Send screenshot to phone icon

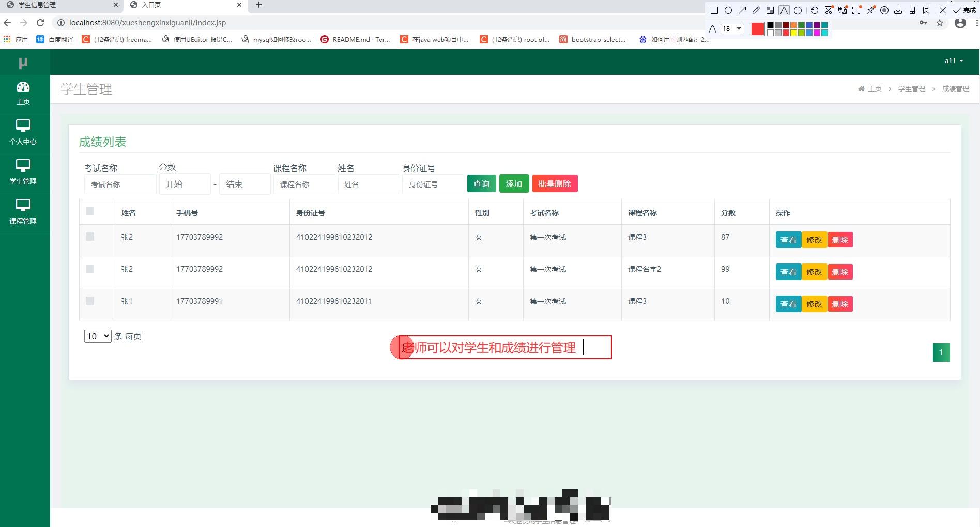912,10
